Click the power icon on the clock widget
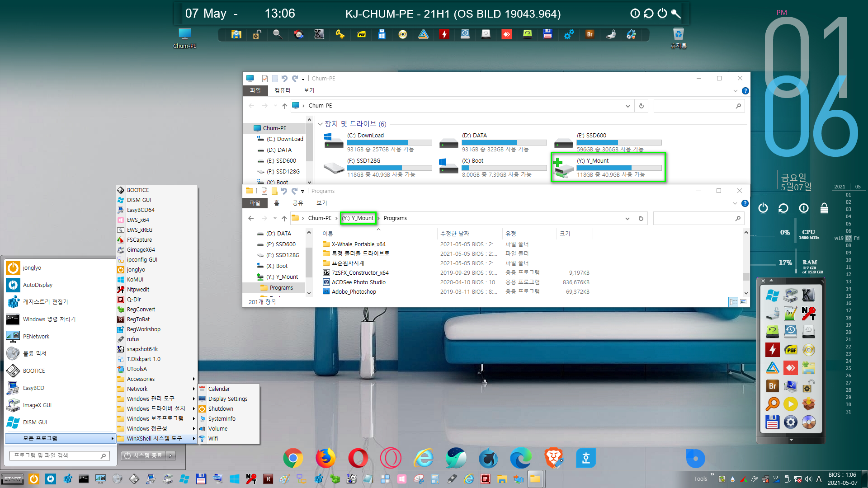 (763, 208)
